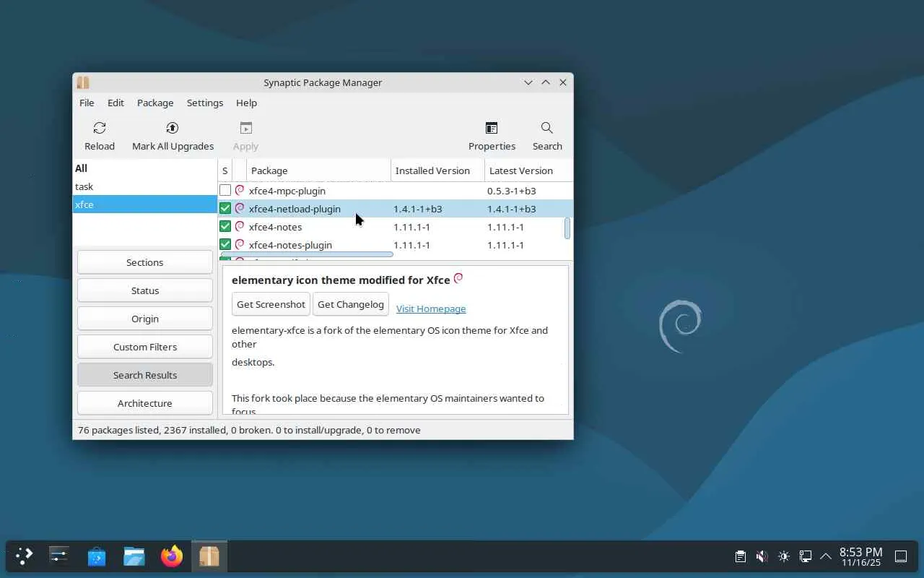924x578 pixels.
Task: Click the Debian swirl icon beside xfce4-netload-plugin
Action: point(240,209)
